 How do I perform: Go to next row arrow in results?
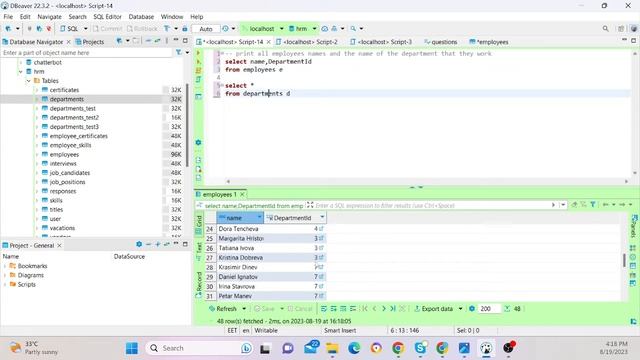pyautogui.click(x=384, y=309)
